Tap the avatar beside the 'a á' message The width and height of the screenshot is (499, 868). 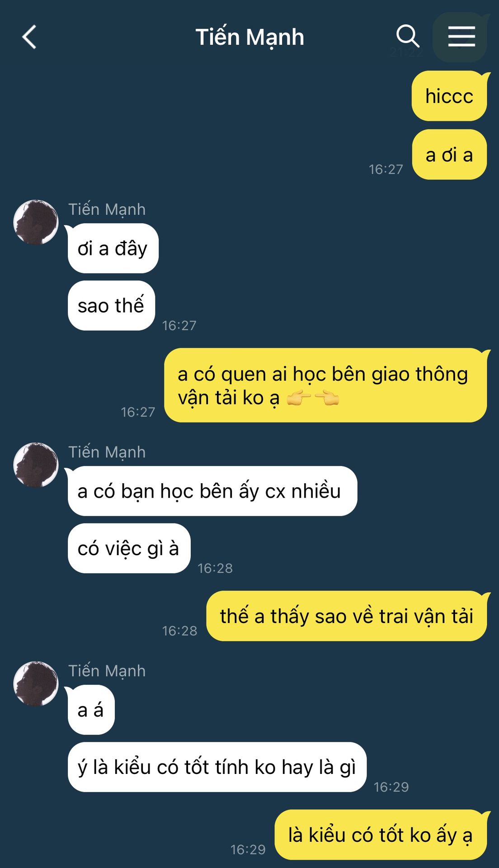pyautogui.click(x=36, y=684)
